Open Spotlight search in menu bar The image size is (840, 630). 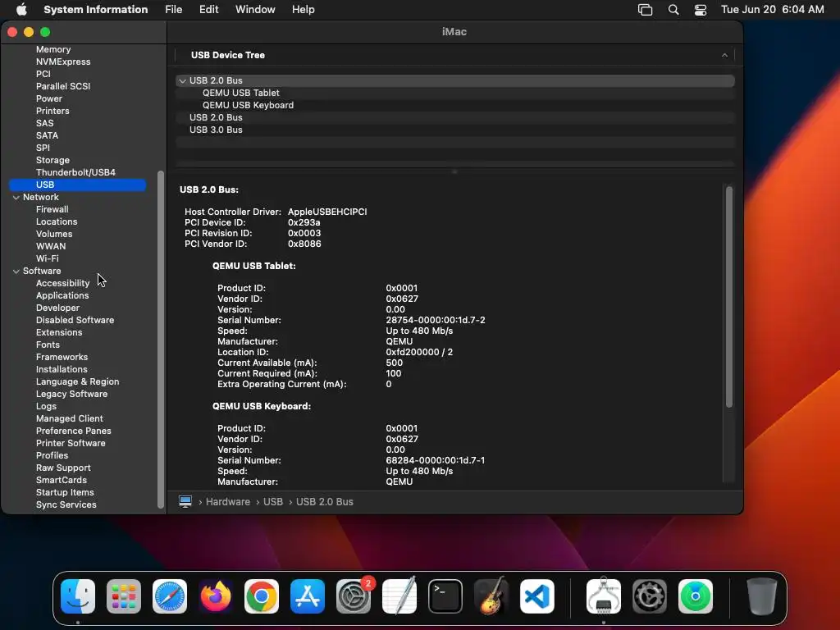673,10
